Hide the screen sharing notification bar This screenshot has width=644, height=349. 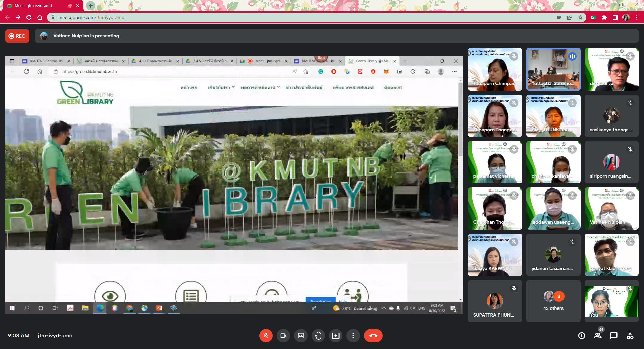tap(343, 300)
